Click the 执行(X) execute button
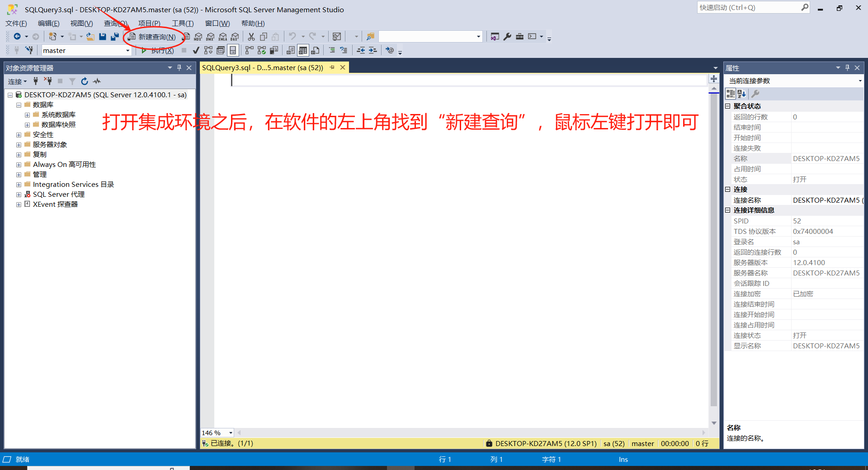868x470 pixels. (157, 51)
